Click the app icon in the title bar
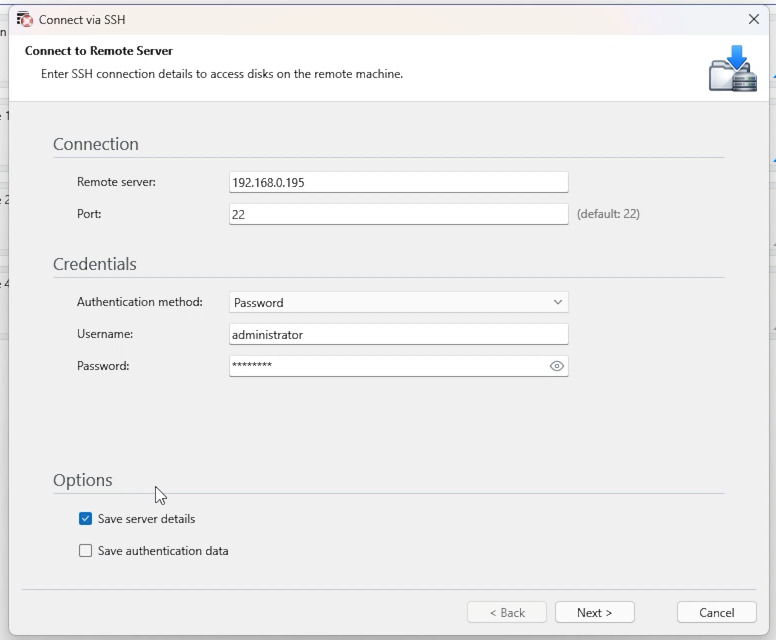 pyautogui.click(x=24, y=19)
